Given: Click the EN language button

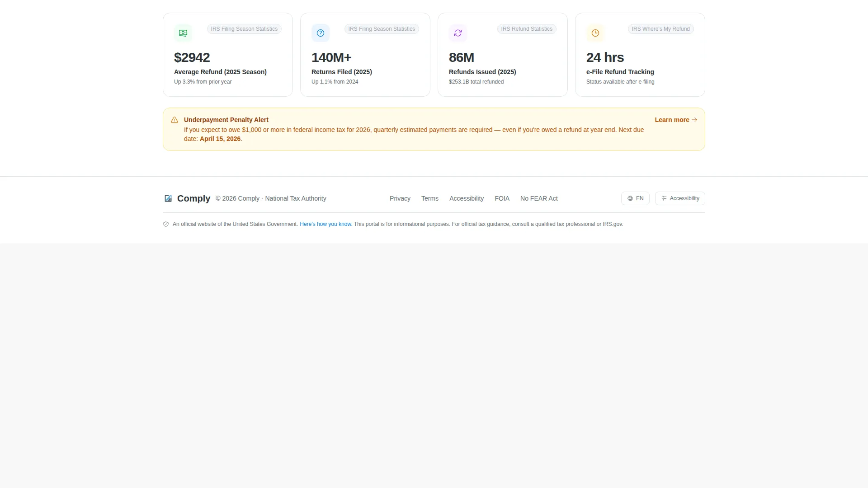Looking at the screenshot, I should pos(635,198).
